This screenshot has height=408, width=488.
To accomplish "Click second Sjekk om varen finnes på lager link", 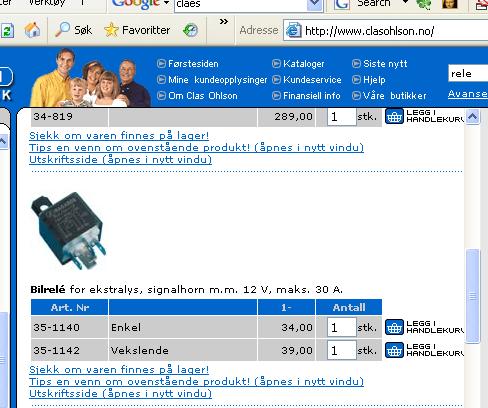I will coord(119,369).
